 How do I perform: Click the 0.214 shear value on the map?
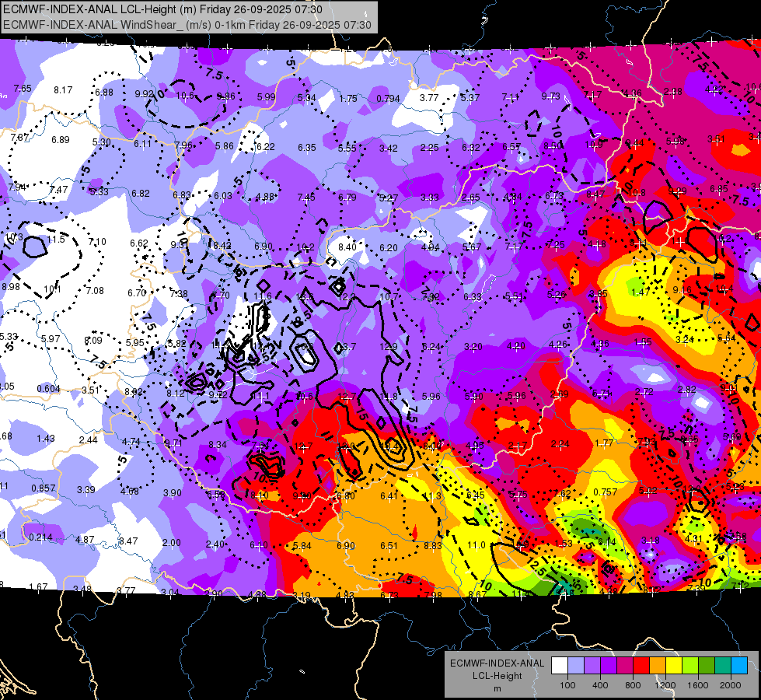click(40, 537)
